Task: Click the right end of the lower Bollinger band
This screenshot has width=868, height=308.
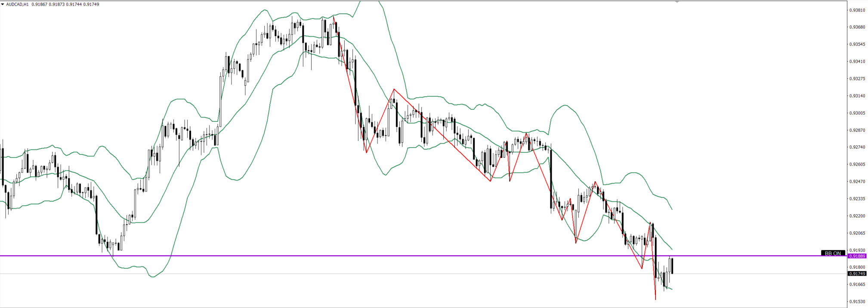Action: point(671,289)
